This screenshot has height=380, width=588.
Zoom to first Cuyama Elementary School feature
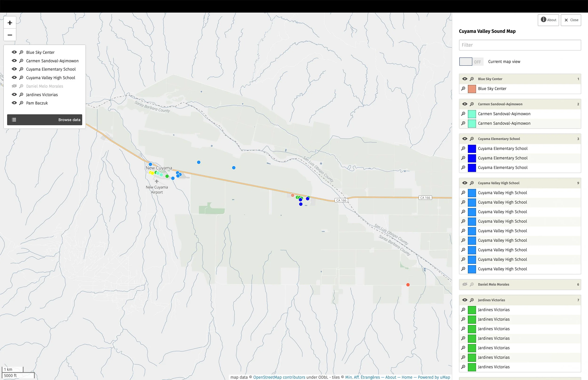click(x=463, y=149)
